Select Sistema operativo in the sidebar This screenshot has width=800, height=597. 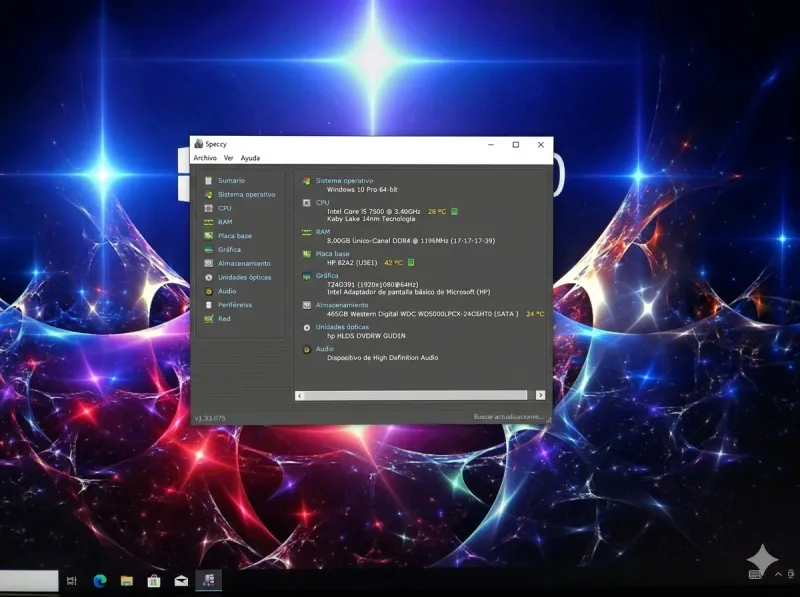coord(246,194)
